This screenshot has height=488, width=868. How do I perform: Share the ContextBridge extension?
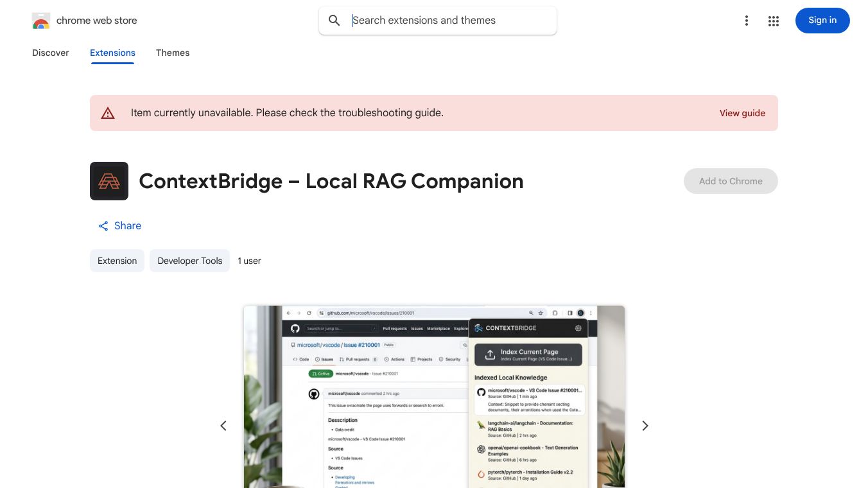[x=119, y=226]
